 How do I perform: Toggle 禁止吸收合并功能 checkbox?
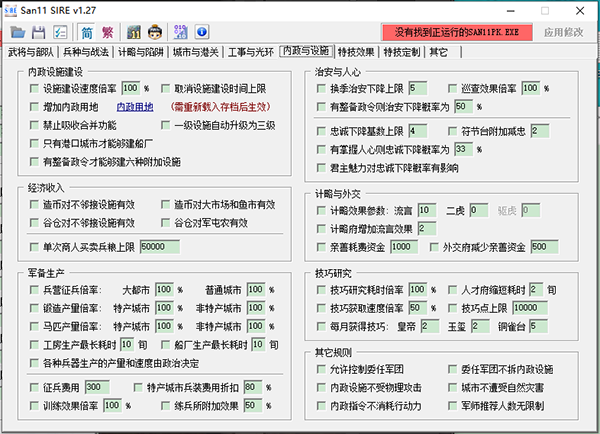click(34, 125)
